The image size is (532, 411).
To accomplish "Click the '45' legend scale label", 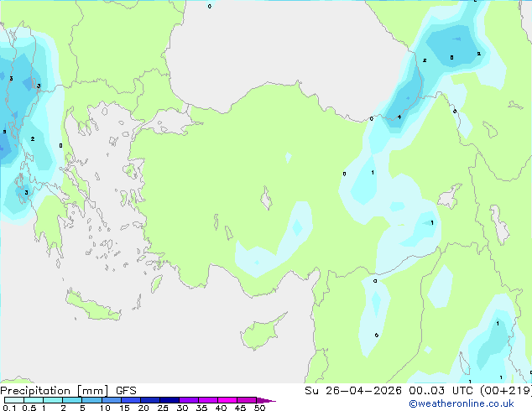I will [240, 408].
